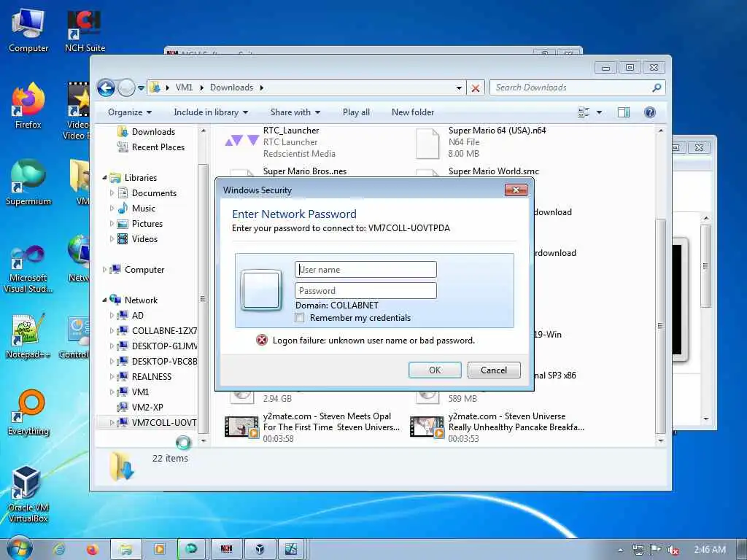
Task: Open the Action Center flag tray icon
Action: (x=656, y=550)
